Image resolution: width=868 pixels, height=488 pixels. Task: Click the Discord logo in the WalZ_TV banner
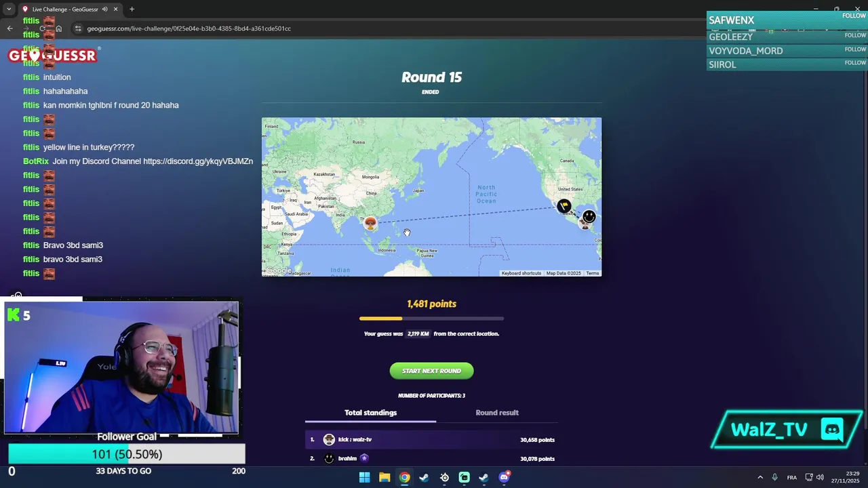tap(832, 429)
